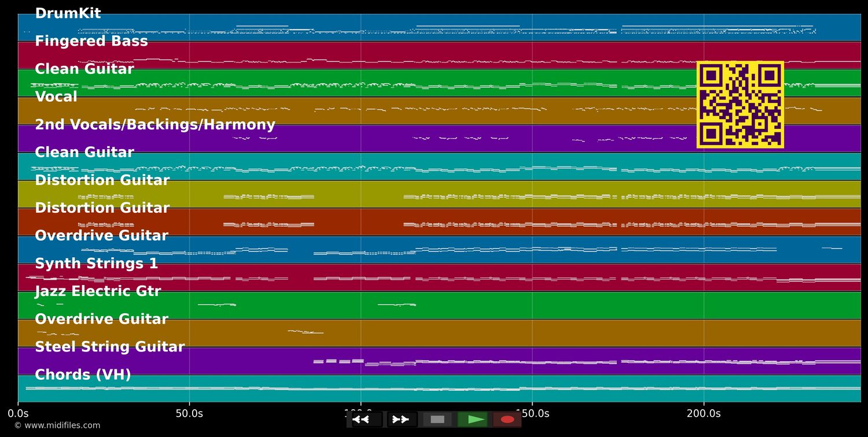Choose the Vocal track label
The height and width of the screenshot is (437, 868).
point(56,97)
